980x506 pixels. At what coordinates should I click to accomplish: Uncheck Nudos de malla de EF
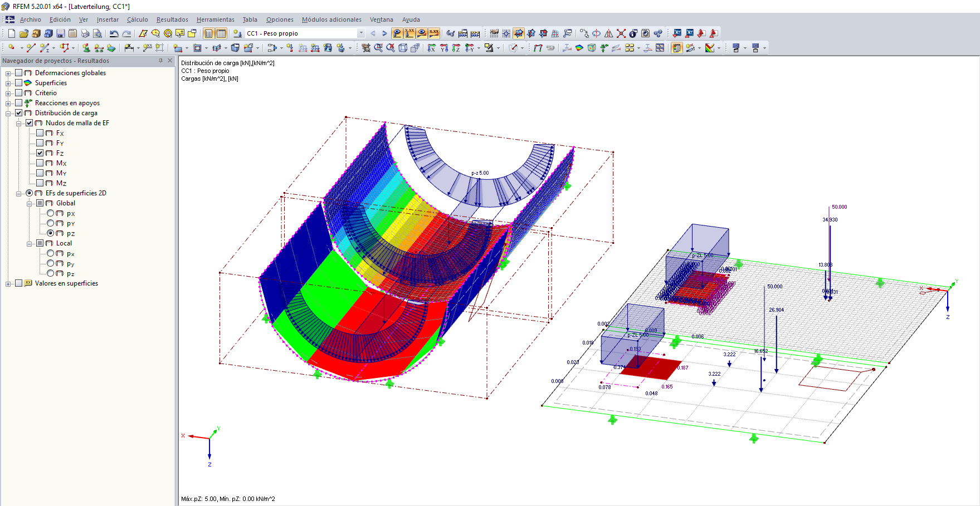click(x=30, y=123)
